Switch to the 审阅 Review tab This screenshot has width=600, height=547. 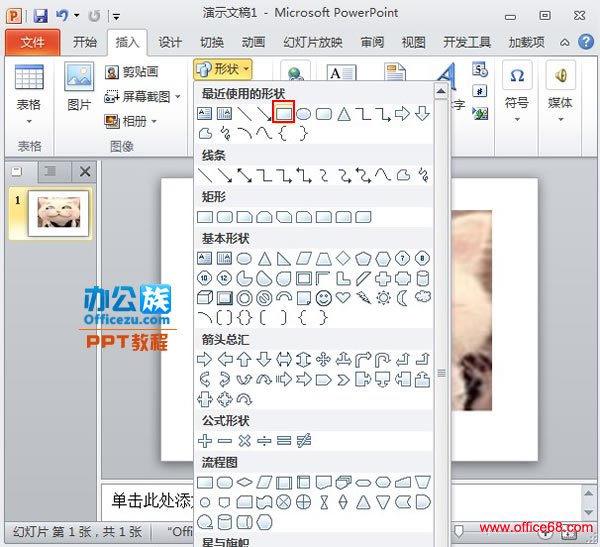click(x=372, y=42)
